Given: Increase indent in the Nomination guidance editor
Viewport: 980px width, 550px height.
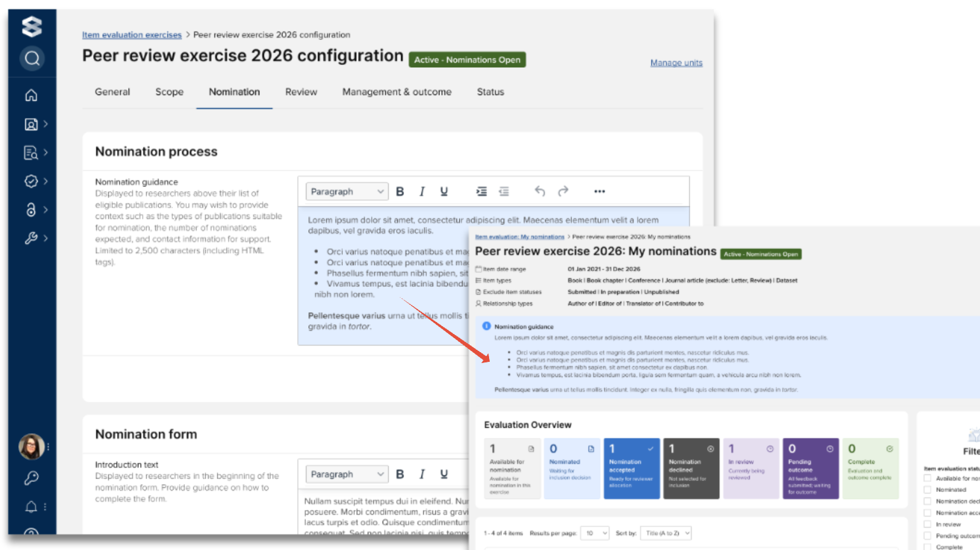Looking at the screenshot, I should pos(481,191).
